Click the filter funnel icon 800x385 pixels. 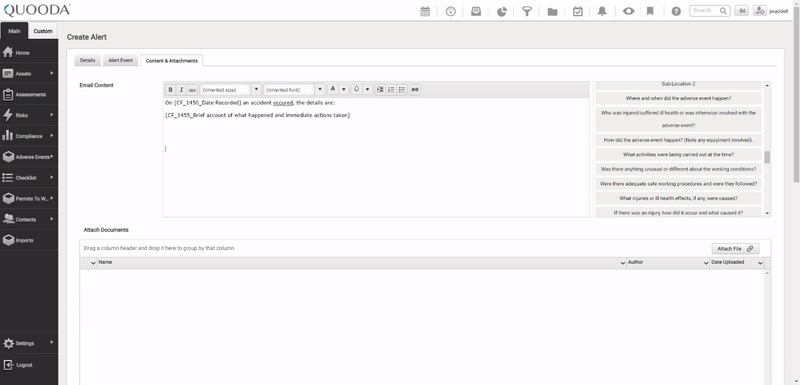click(x=527, y=11)
